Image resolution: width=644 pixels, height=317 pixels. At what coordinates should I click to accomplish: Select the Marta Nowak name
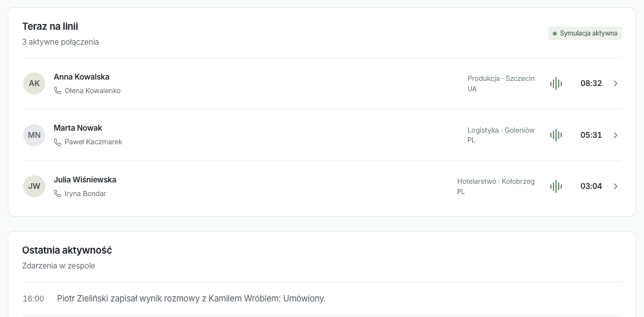78,128
